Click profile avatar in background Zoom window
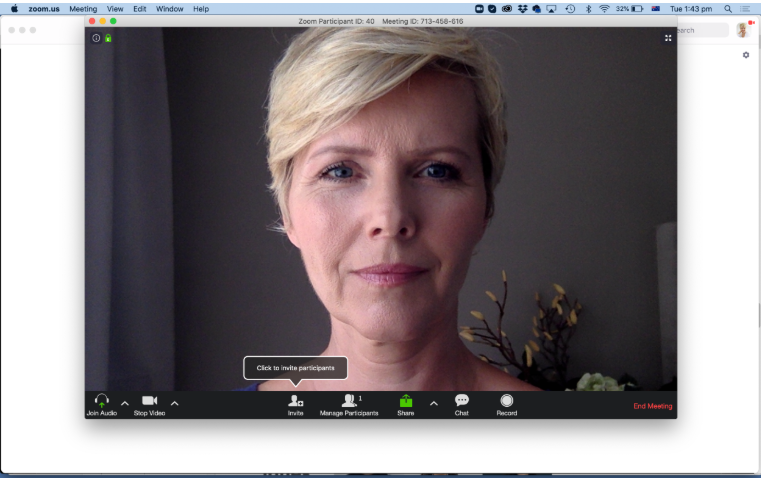This screenshot has height=478, width=761. pos(743,30)
